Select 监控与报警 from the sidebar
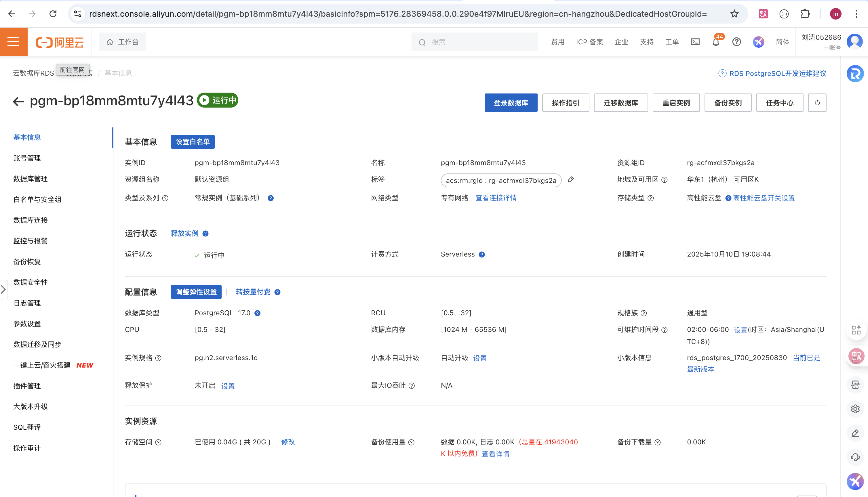 (x=31, y=241)
